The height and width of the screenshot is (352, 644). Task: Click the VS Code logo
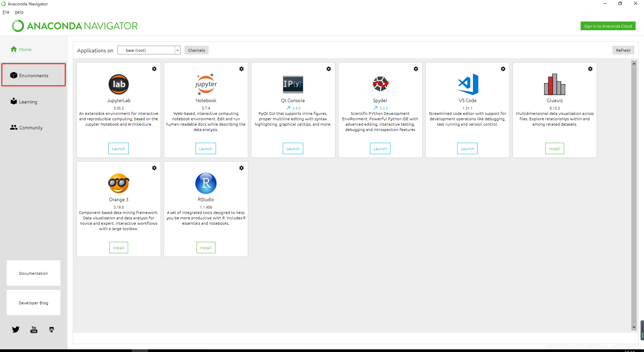[x=468, y=84]
